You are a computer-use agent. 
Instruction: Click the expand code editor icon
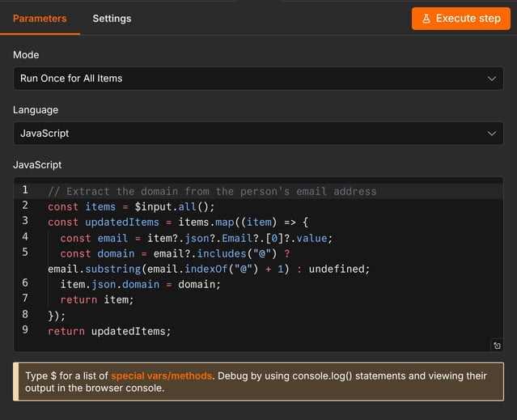(497, 346)
